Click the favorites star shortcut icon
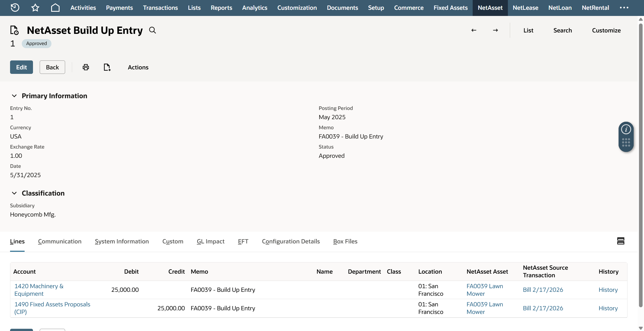 35,8
